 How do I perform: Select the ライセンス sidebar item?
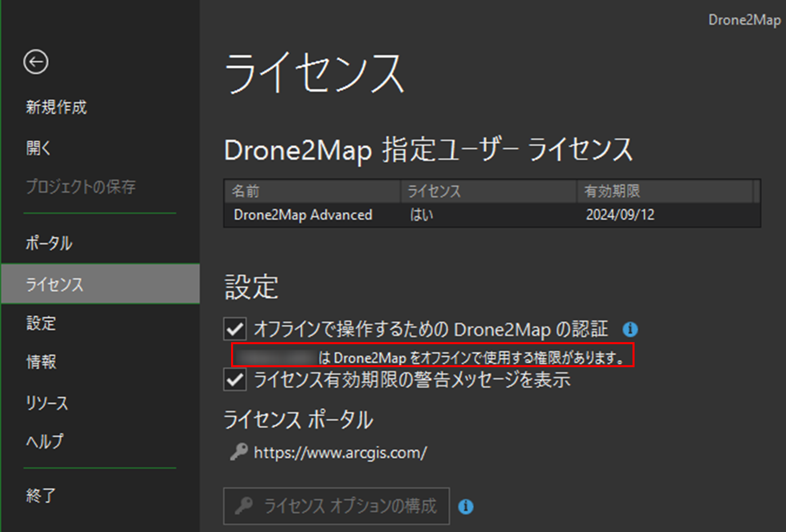tap(100, 284)
